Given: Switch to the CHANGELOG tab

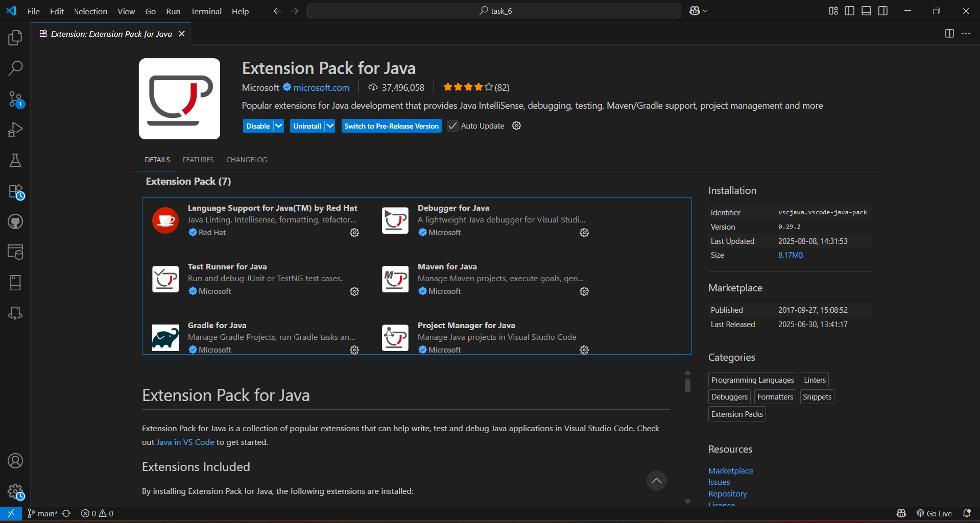Looking at the screenshot, I should pos(247,160).
